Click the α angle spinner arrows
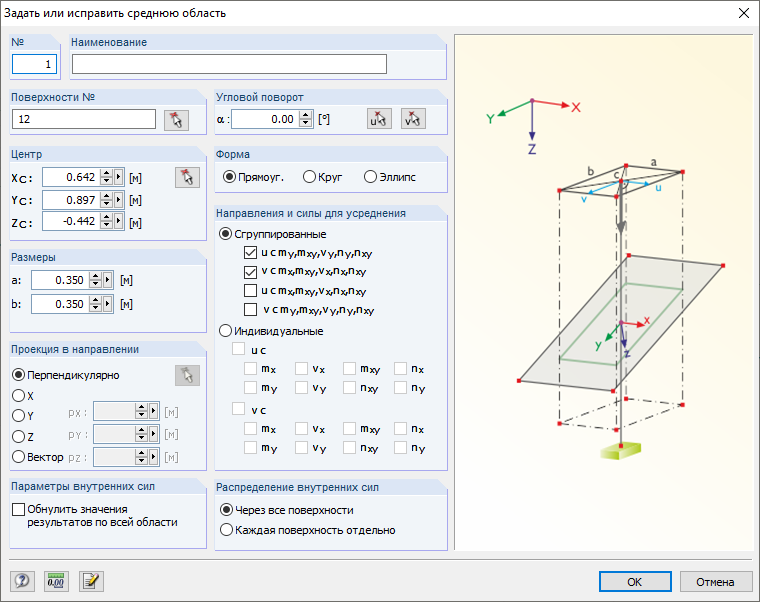This screenshot has width=760, height=602. [x=306, y=119]
